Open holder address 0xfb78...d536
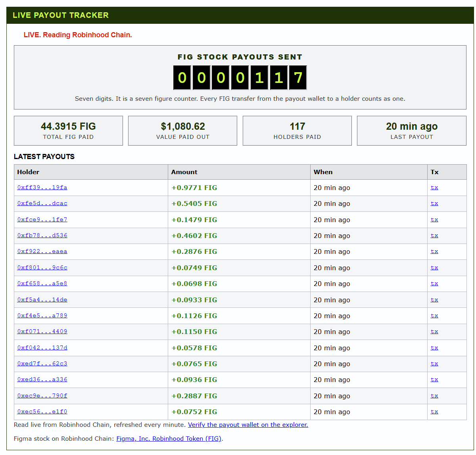This screenshot has width=476, height=455. [x=42, y=235]
